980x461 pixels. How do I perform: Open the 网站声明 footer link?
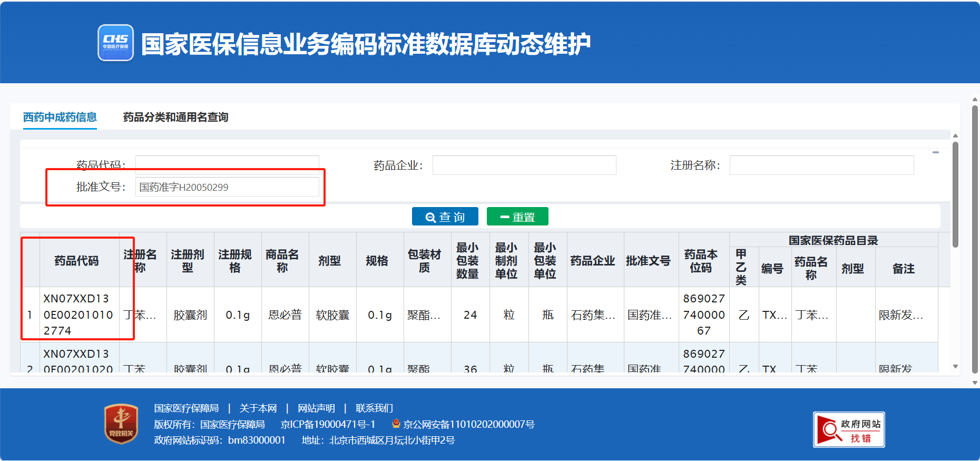316,408
